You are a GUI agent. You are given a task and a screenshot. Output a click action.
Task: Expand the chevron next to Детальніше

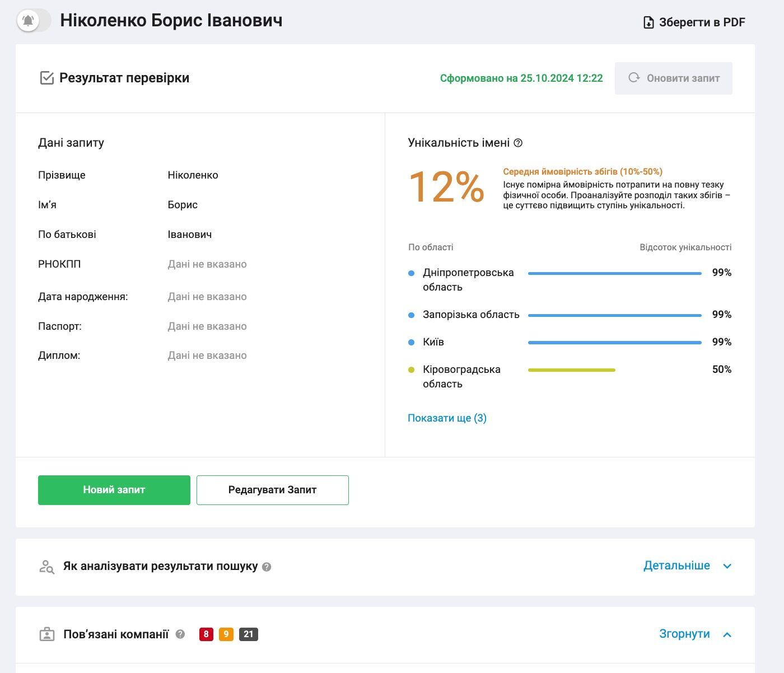[727, 566]
